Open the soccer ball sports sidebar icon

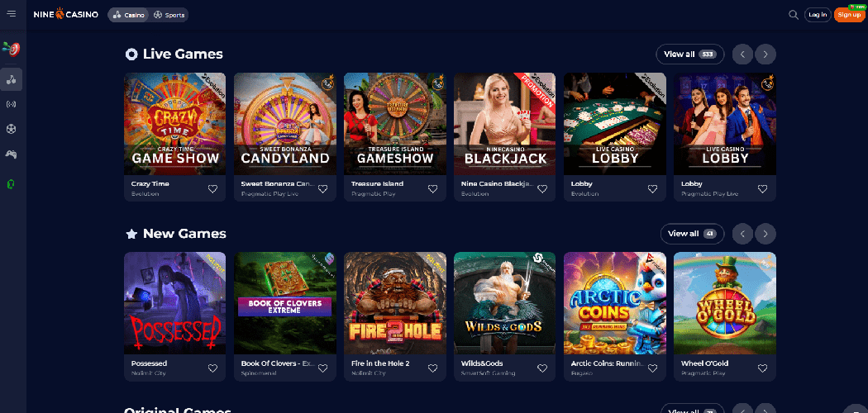pos(11,129)
